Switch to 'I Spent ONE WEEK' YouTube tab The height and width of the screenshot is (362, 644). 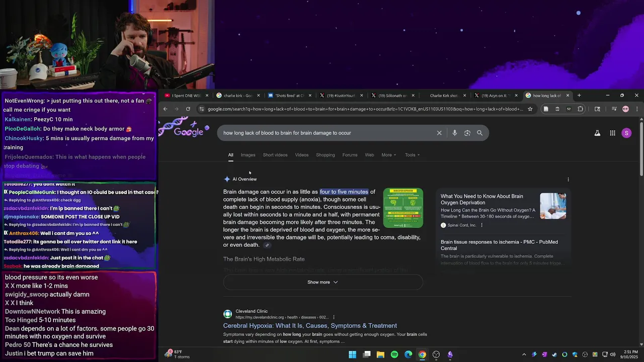185,96
